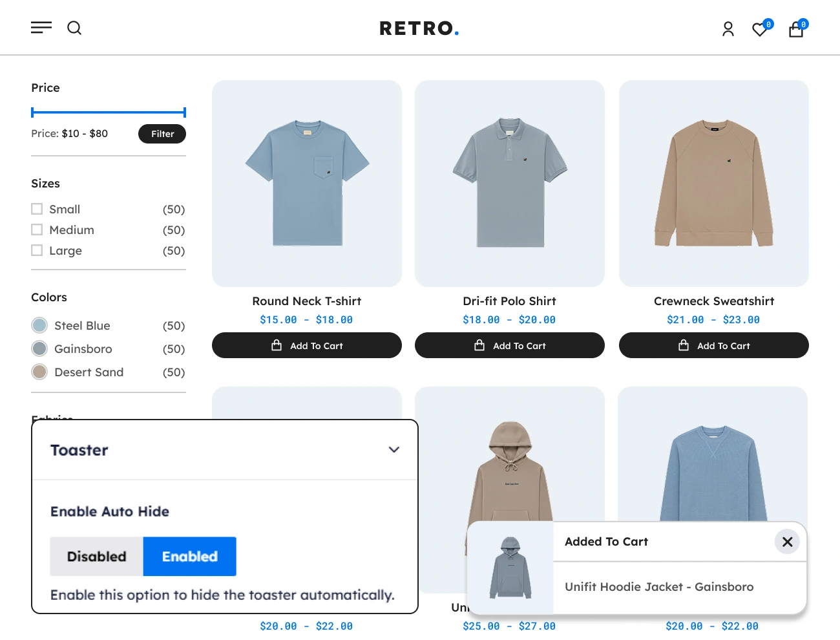Select the Gainsboro color swatch
This screenshot has height=640, width=840.
coord(39,348)
